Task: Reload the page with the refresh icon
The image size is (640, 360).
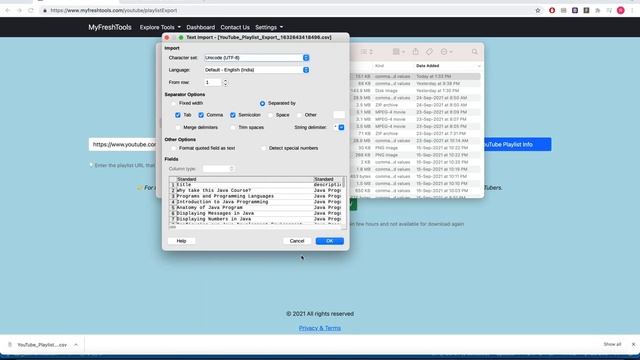Action: (x=31, y=10)
